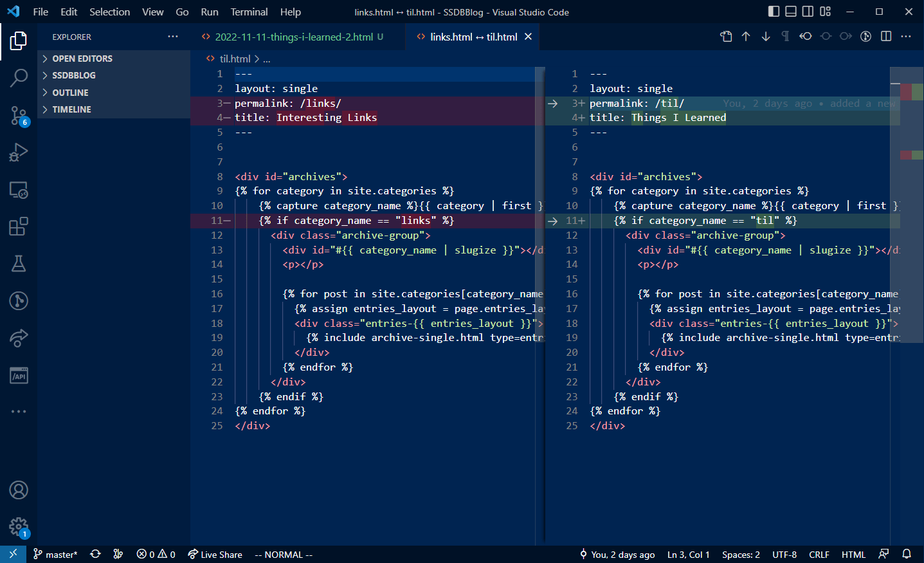Viewport: 924px width, 563px height.
Task: Open the Search view
Action: tap(19, 78)
